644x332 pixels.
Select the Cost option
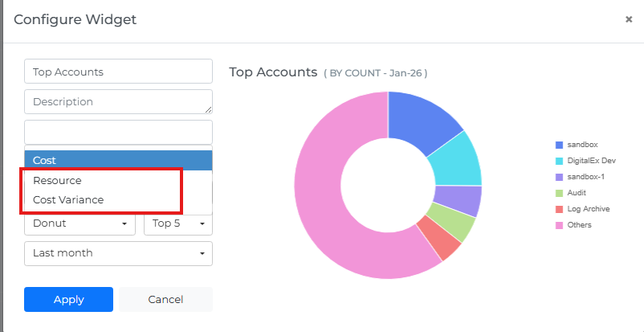(x=118, y=160)
